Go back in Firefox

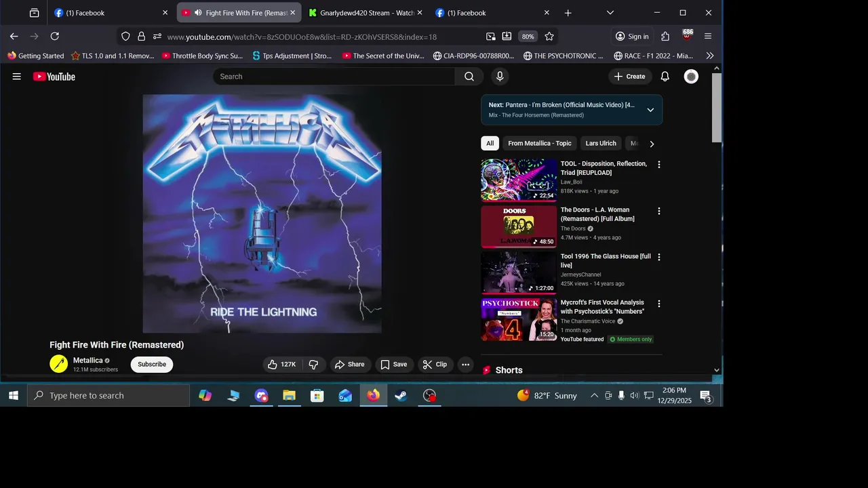[14, 37]
